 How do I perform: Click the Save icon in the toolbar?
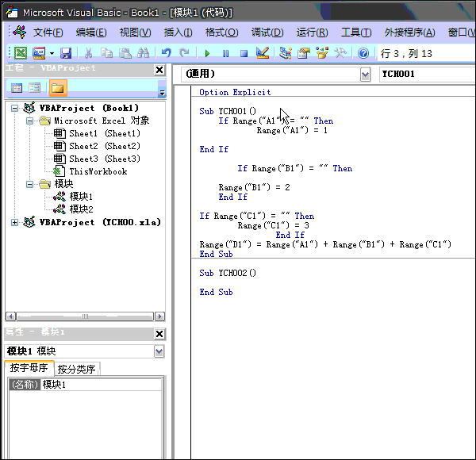[x=66, y=53]
